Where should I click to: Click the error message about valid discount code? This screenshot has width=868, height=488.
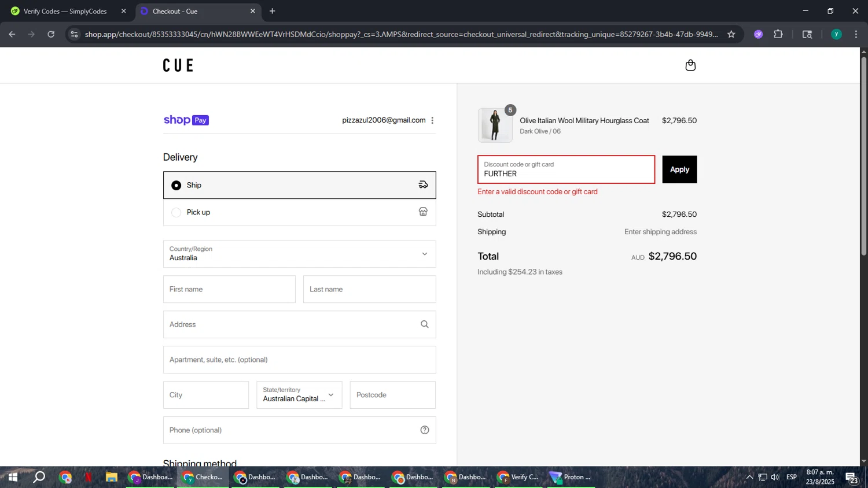click(x=538, y=192)
